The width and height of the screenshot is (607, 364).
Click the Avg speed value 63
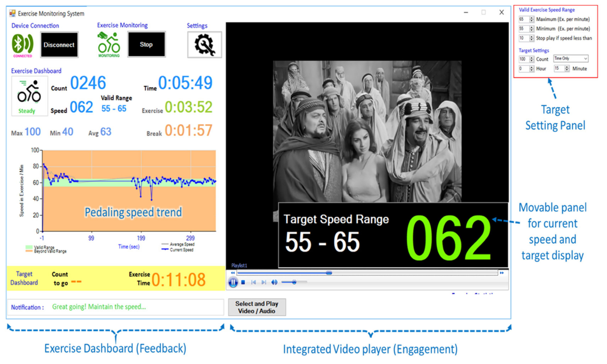click(x=106, y=132)
